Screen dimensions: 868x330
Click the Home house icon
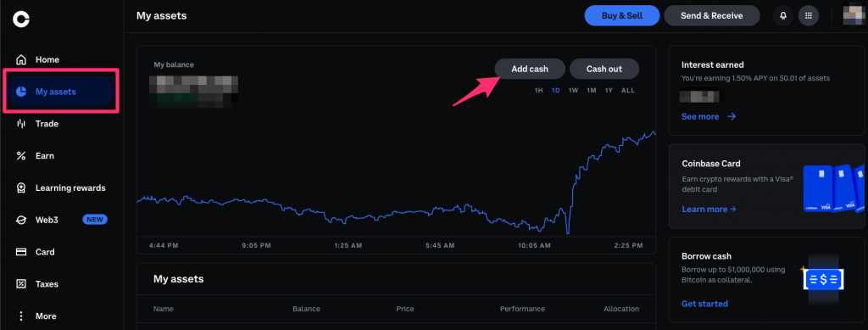coord(21,59)
